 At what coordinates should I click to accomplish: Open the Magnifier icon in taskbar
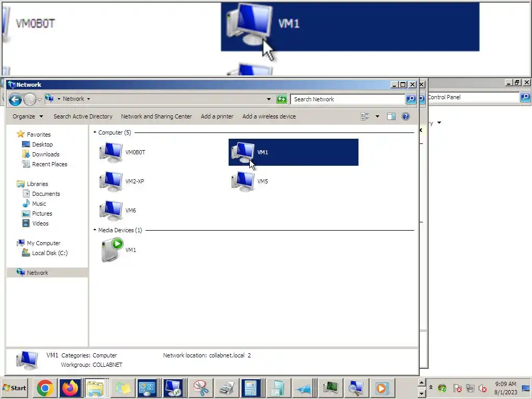pyautogui.click(x=355, y=388)
